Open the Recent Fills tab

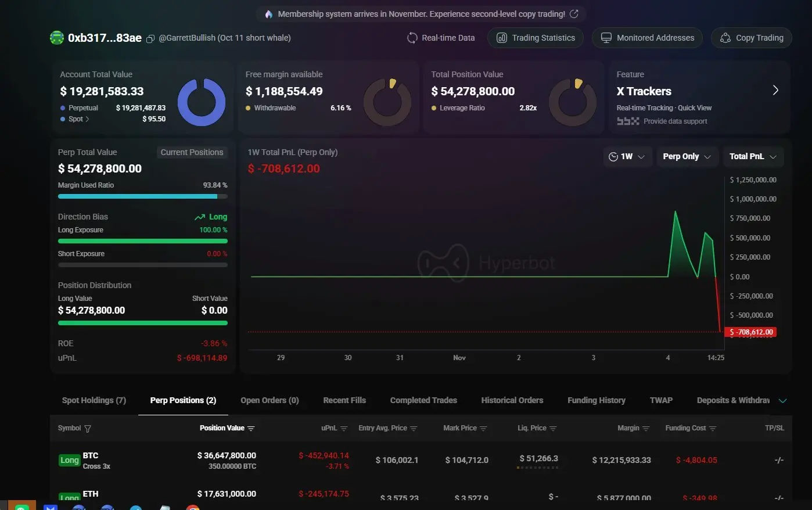[344, 400]
